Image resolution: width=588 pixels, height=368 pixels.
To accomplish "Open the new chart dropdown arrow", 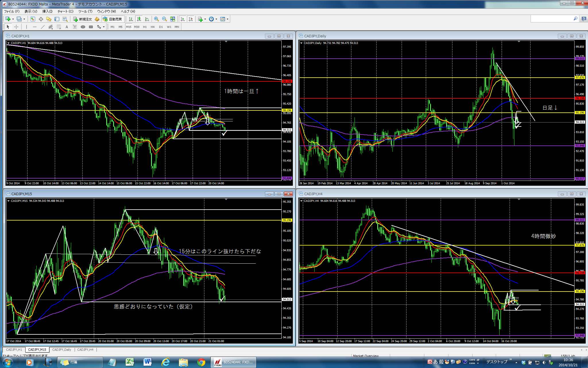I will pos(13,19).
